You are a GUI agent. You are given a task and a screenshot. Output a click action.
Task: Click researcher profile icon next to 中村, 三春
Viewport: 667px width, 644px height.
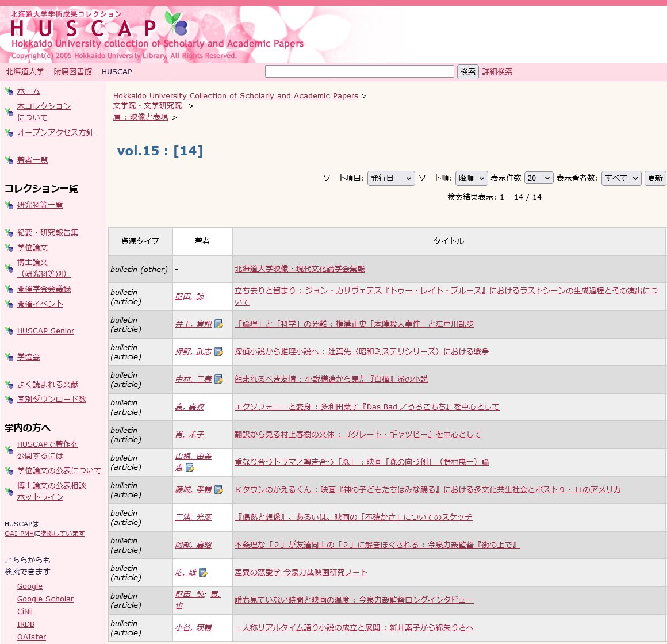point(218,379)
